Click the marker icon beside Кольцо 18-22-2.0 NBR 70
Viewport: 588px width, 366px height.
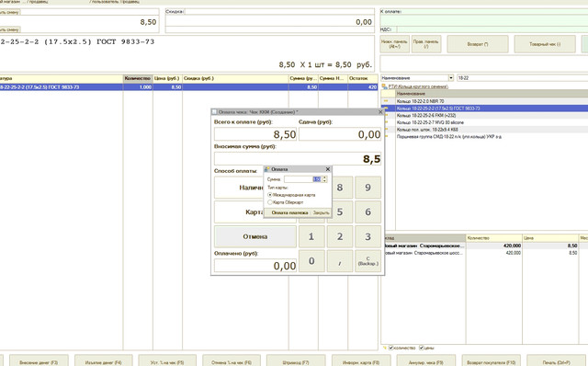coord(386,101)
